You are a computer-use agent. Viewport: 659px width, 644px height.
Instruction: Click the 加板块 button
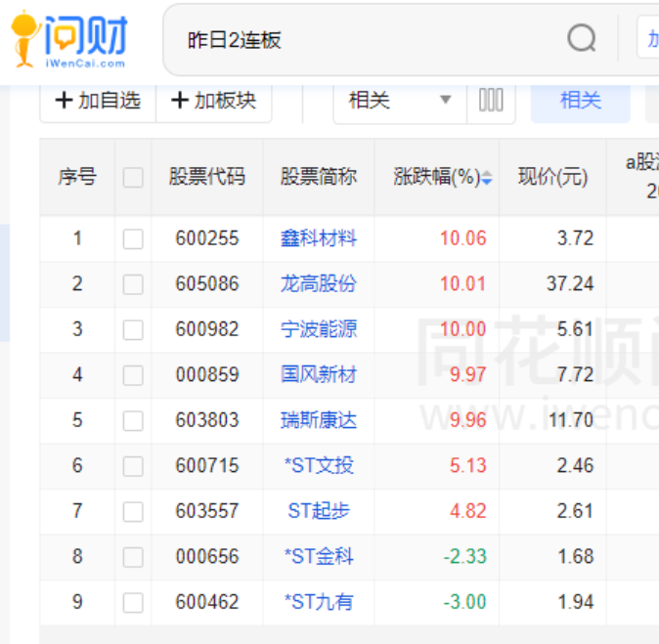[213, 101]
